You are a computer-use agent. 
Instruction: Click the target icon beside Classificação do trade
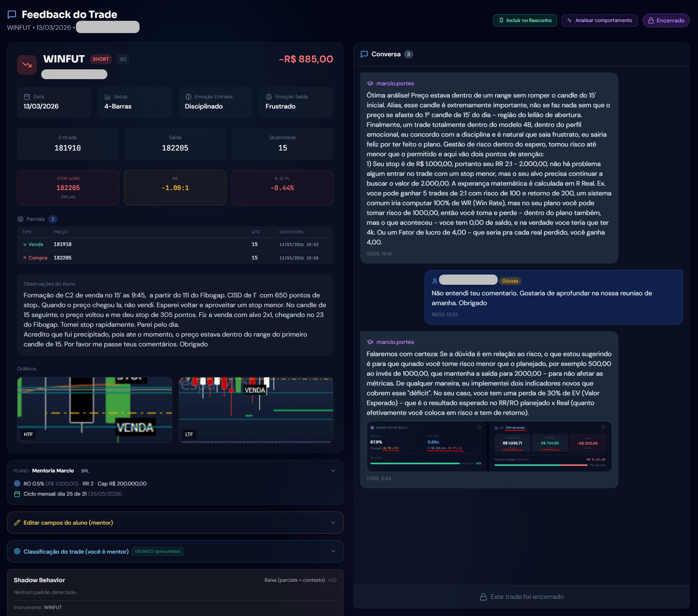point(17,551)
